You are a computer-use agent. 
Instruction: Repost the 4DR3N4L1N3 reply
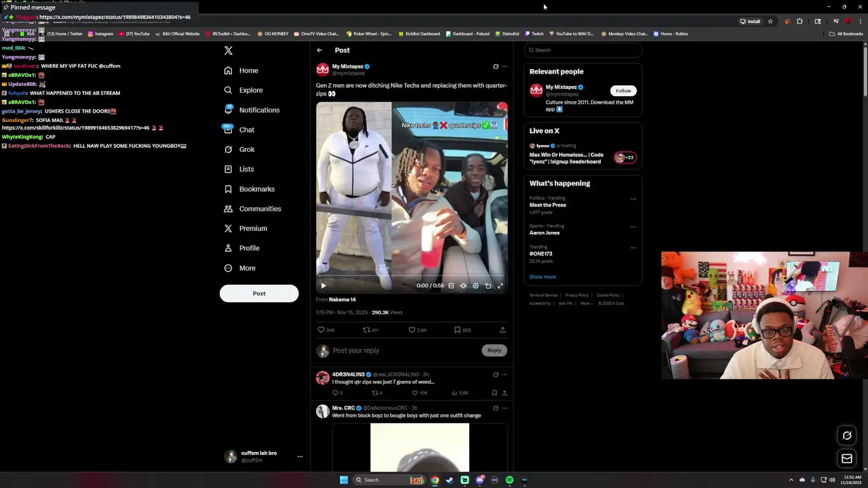point(377,393)
